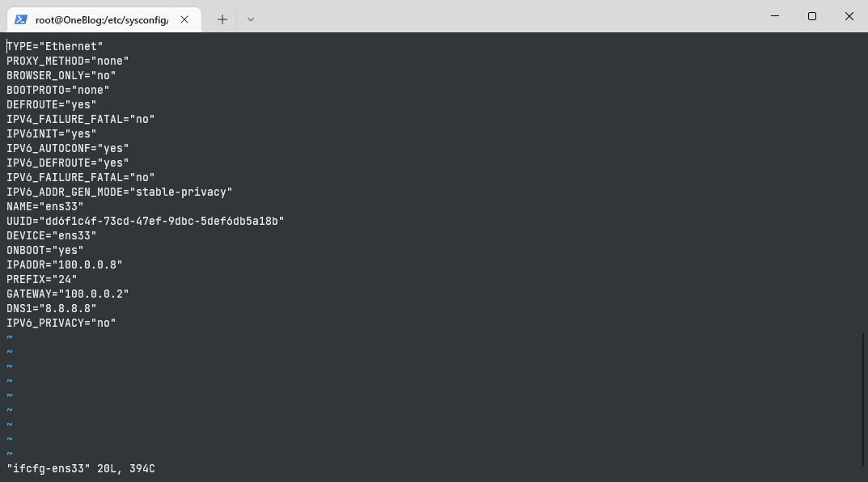Expand the new tab profile dropdown
Viewport: 868px width, 482px height.
coord(250,19)
